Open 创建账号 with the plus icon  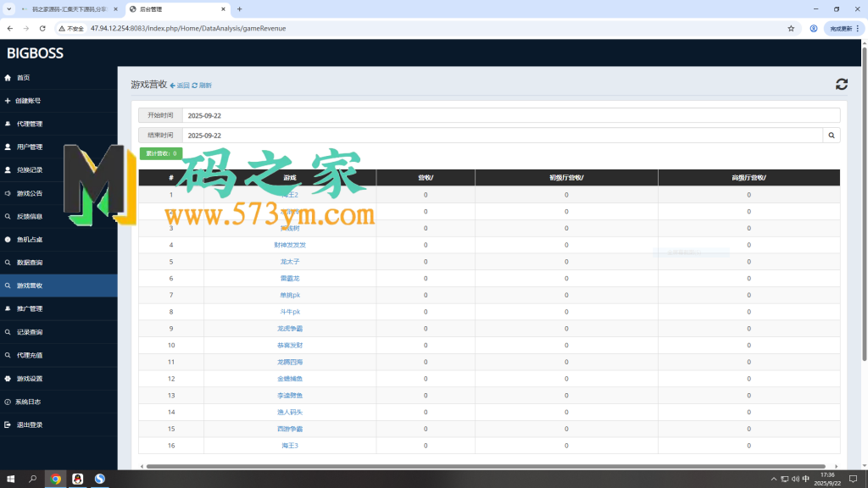coord(58,101)
